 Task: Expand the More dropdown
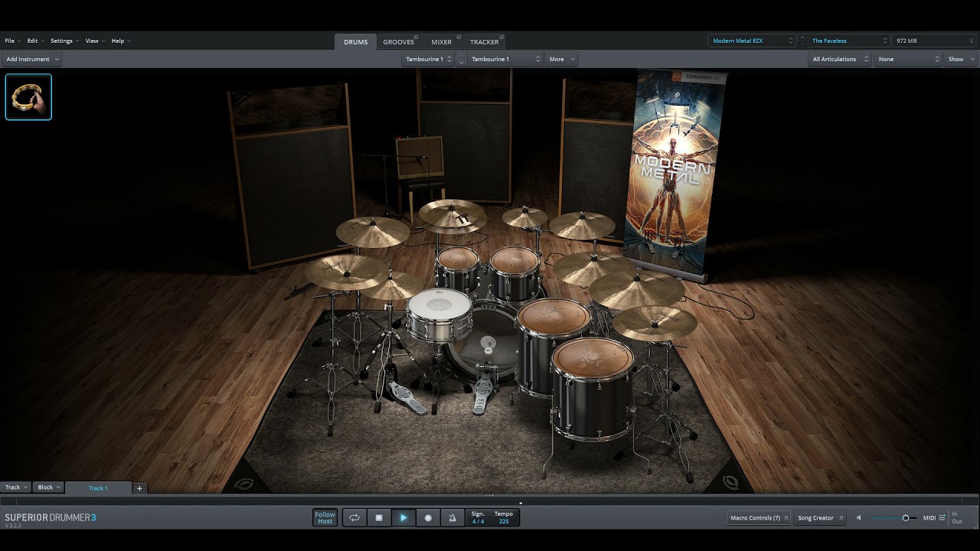561,59
